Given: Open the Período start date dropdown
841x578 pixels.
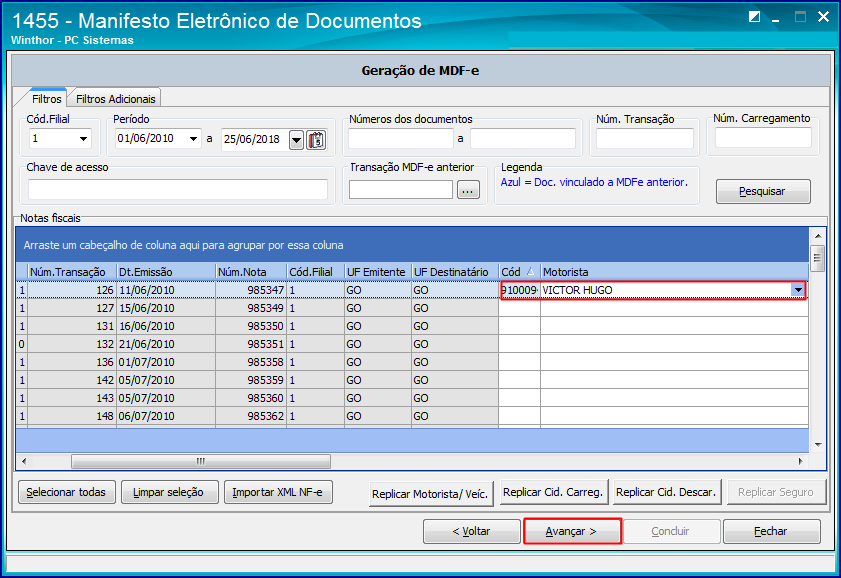Looking at the screenshot, I should pos(193,139).
